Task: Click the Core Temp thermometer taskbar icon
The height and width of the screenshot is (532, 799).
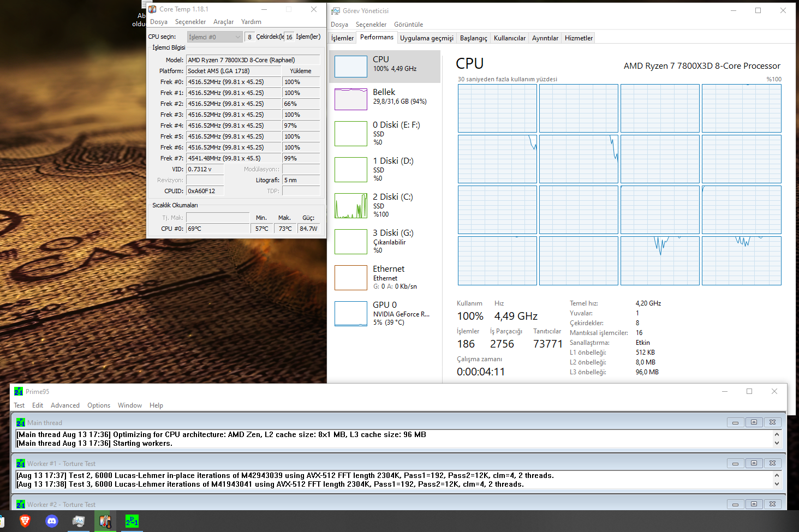Action: [105, 521]
